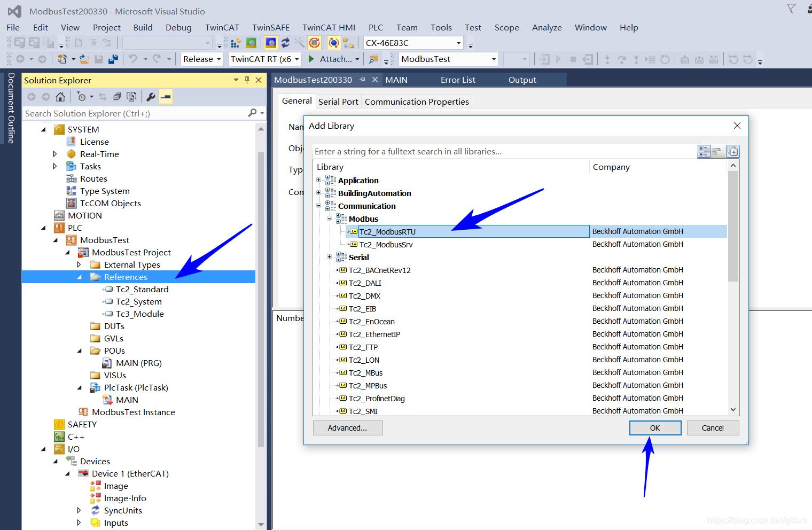Click the Restart TwinCAT Config Mode blue icon
Image resolution: width=812 pixels, height=530 pixels.
(271, 43)
